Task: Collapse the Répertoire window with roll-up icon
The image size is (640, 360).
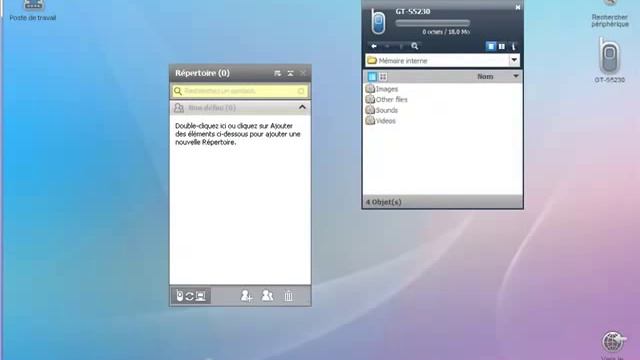Action: (x=290, y=73)
